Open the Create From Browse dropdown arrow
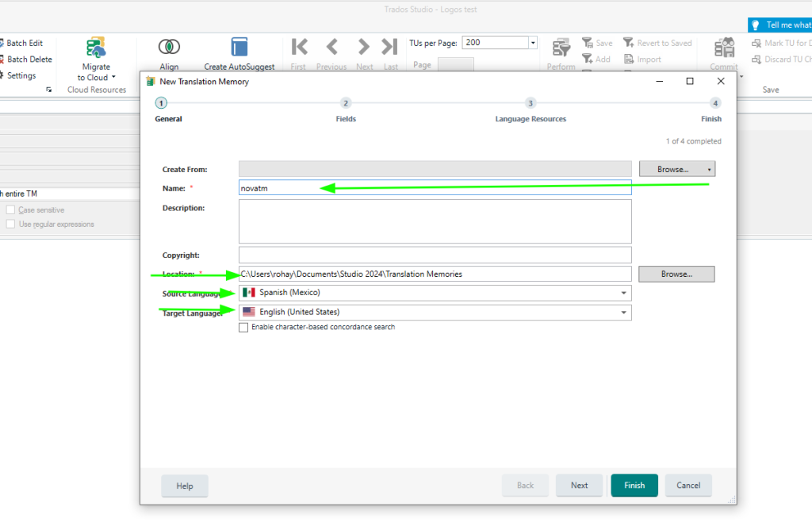812x530 pixels. pos(709,170)
